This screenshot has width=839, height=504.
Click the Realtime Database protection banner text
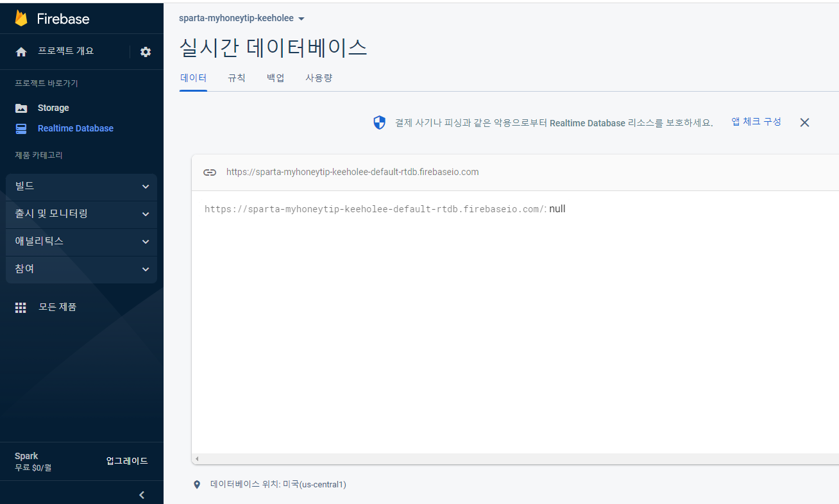554,123
